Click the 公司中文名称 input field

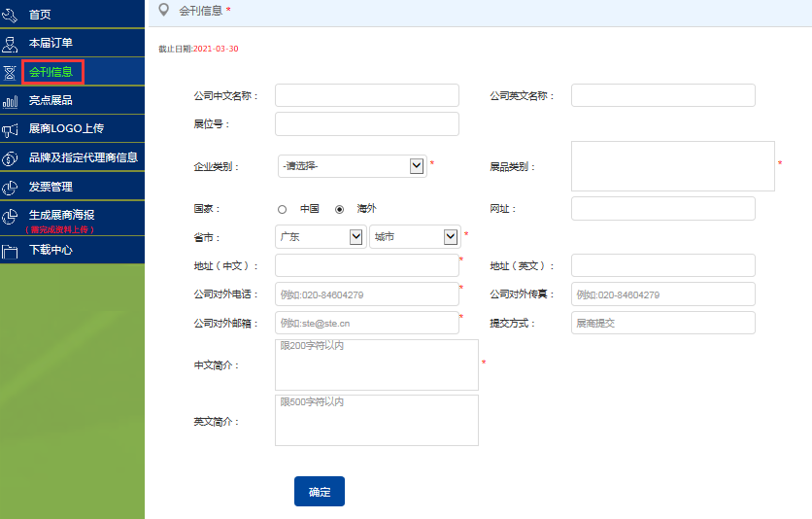pyautogui.click(x=366, y=95)
